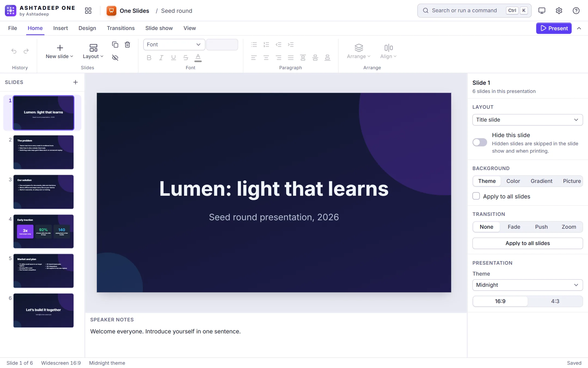
Task: Apply underline formatting
Action: pyautogui.click(x=173, y=58)
